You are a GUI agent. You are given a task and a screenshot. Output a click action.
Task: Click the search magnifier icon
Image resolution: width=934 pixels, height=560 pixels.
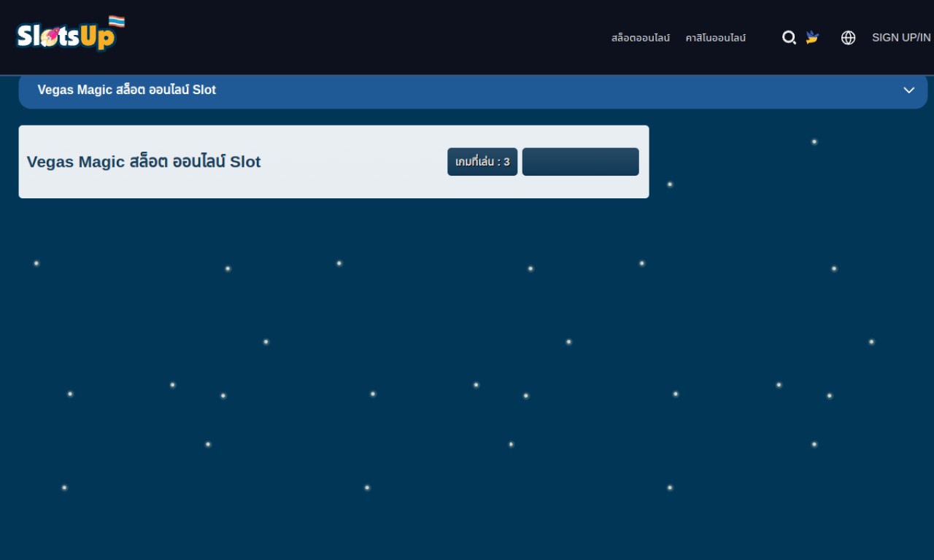(x=789, y=38)
